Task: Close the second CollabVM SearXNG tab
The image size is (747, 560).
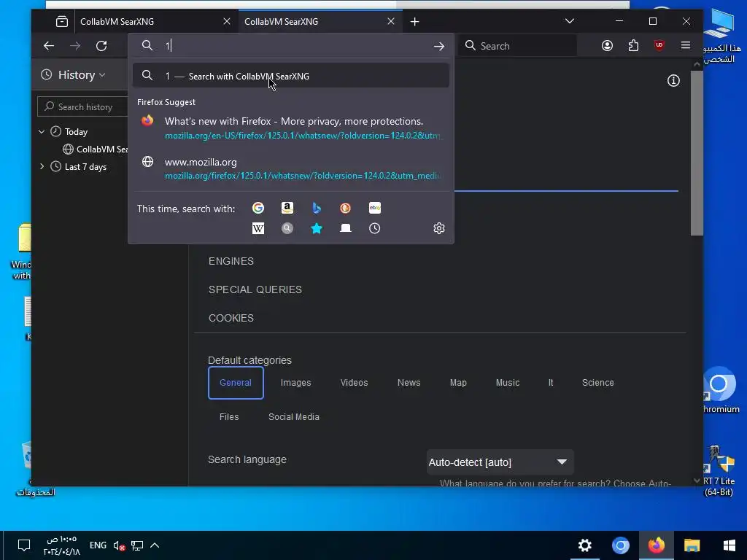Action: point(391,21)
